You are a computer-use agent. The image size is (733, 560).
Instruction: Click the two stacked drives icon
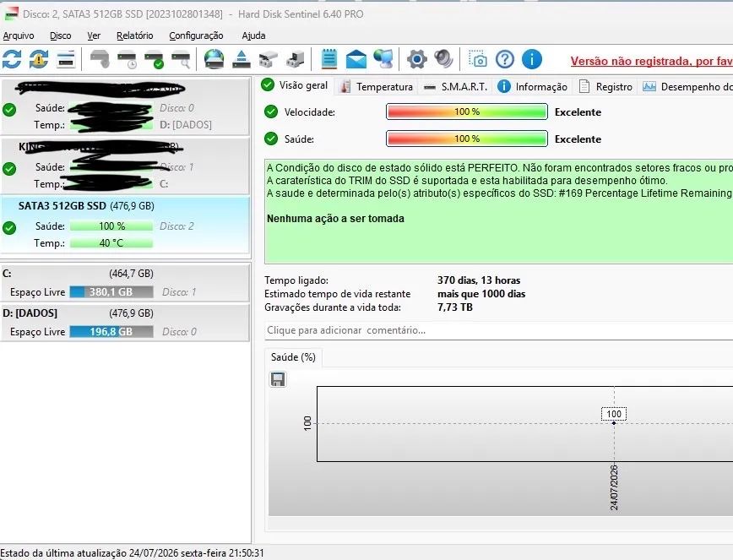[269, 59]
